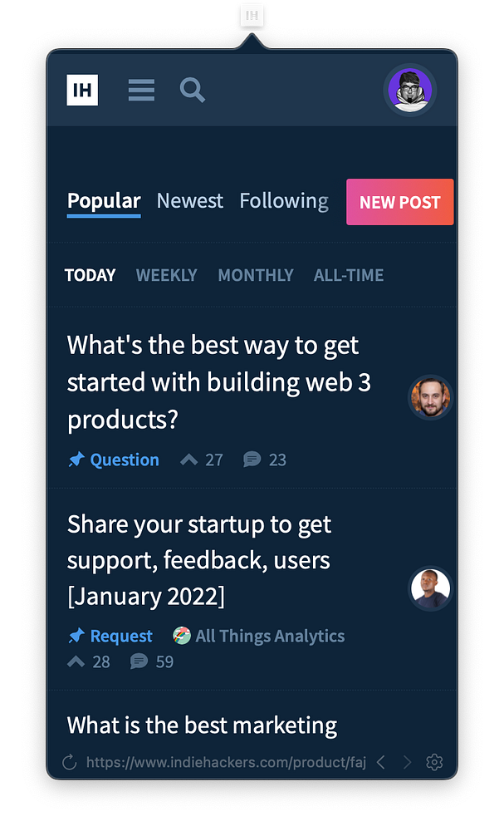Upvote the web 3 products post
Image resolution: width=504 pixels, height=831 pixels.
(189, 460)
